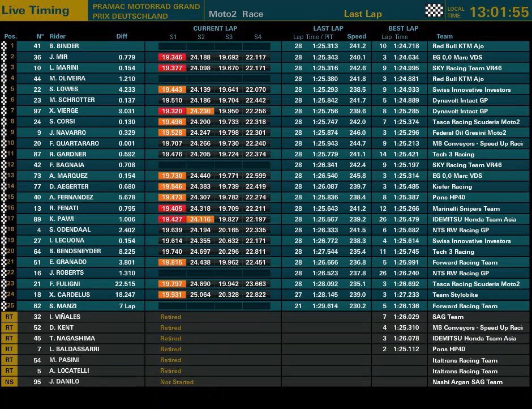
Task: Click the Federal Oil Gresini Moto2 team name
Action: click(469, 133)
